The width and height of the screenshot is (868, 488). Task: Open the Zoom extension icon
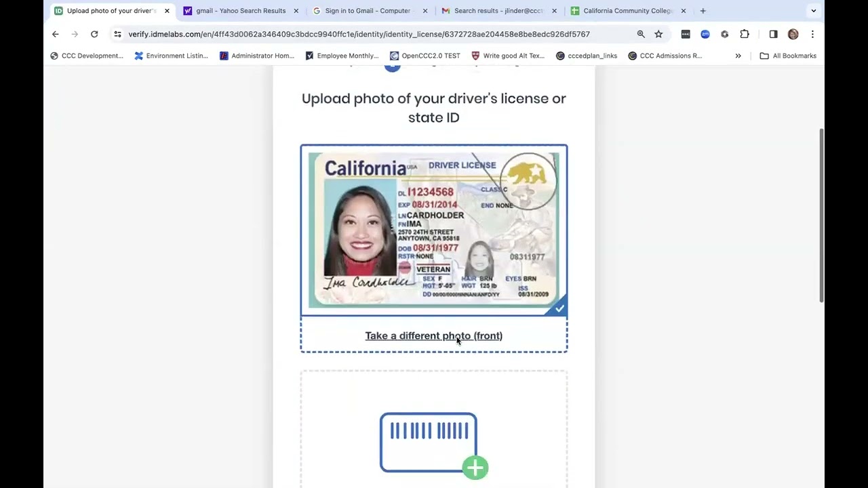tap(705, 34)
